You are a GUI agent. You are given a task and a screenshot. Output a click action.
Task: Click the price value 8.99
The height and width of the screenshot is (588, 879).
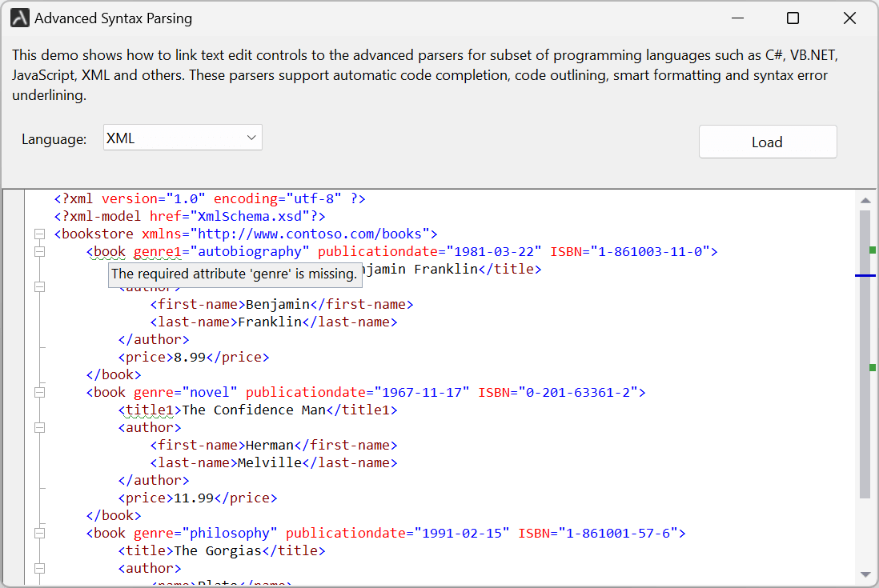pos(190,358)
